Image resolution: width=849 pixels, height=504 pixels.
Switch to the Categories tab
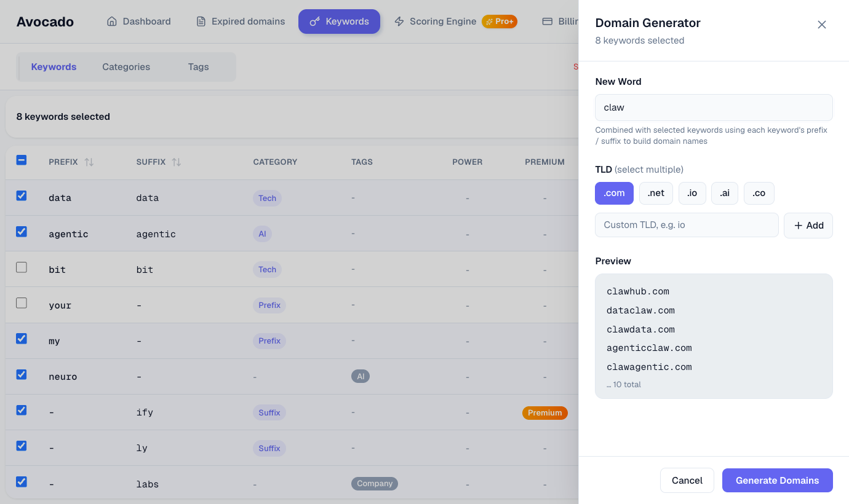click(x=126, y=67)
